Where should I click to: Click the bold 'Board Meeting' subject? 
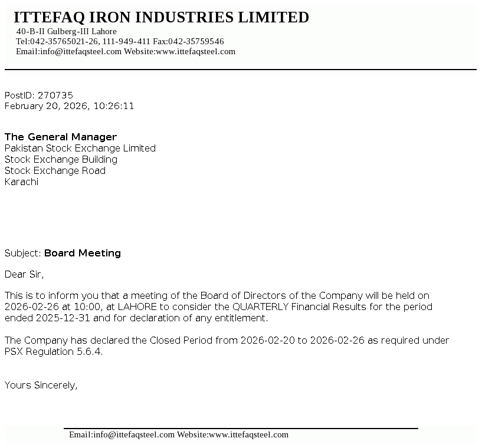(83, 253)
